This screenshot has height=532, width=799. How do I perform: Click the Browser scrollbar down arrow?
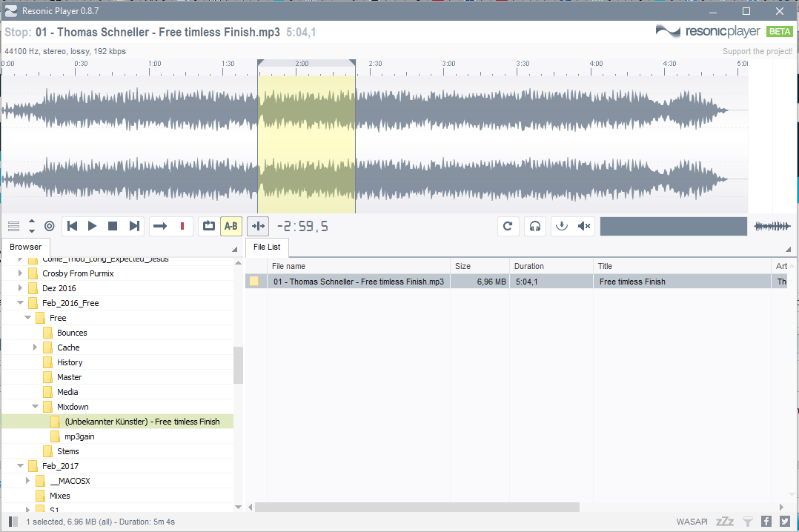click(238, 507)
